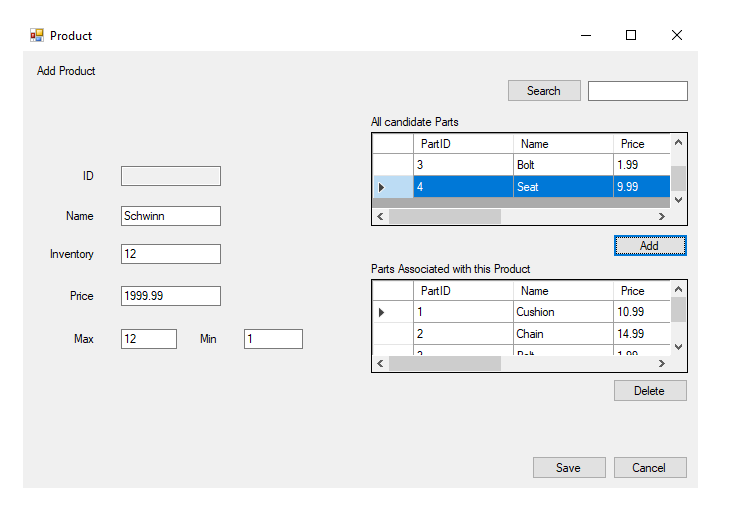The image size is (731, 521).
Task: Click left scroll arrow in associated parts grid
Action: pyautogui.click(x=380, y=363)
